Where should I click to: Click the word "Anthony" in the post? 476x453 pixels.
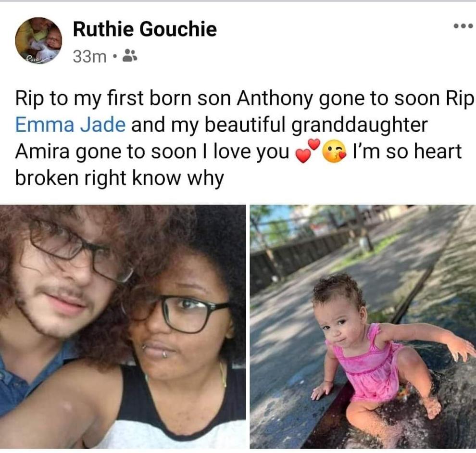tap(275, 99)
